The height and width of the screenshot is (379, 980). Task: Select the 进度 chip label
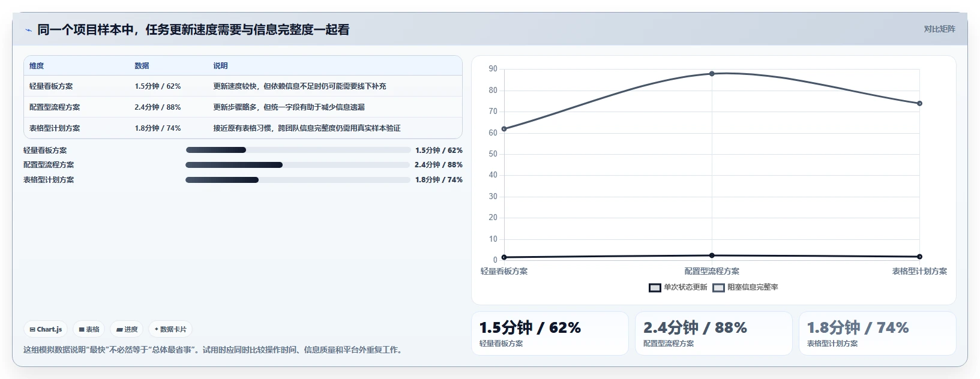131,329
